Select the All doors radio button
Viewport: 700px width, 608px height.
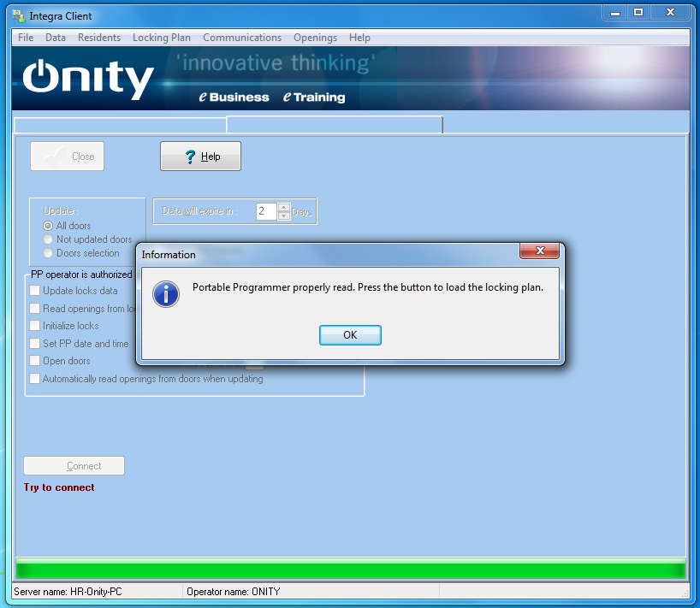[x=48, y=226]
